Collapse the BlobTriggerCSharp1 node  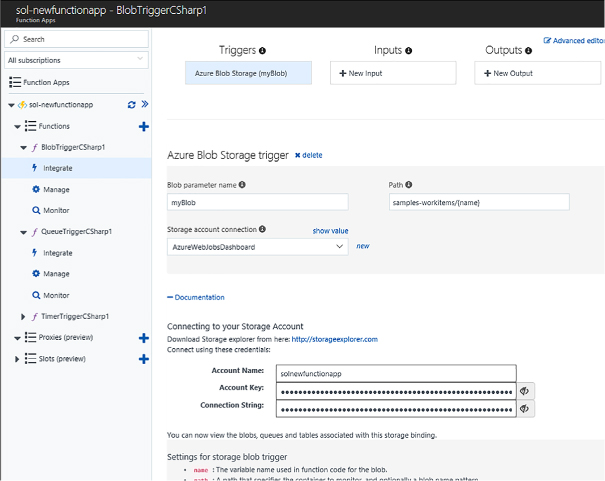click(x=24, y=147)
